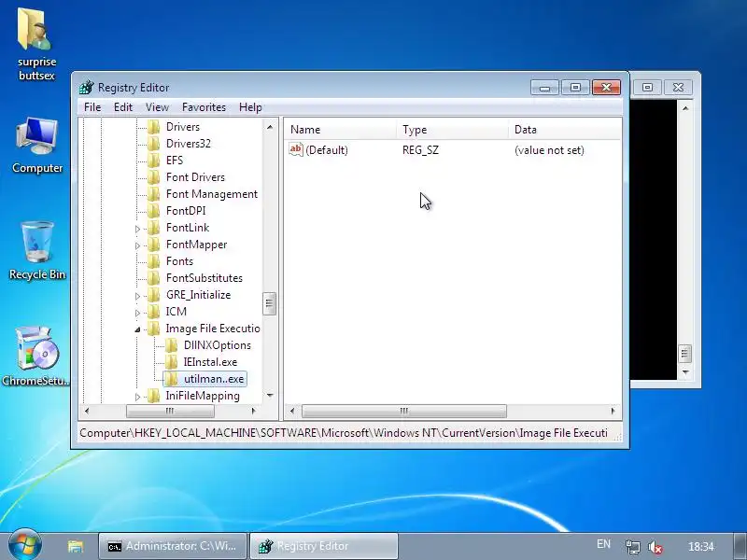Click the Drivers key folder icon

tap(154, 127)
